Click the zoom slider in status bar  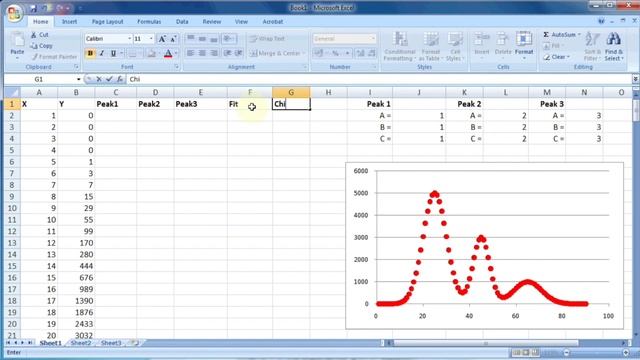click(596, 353)
